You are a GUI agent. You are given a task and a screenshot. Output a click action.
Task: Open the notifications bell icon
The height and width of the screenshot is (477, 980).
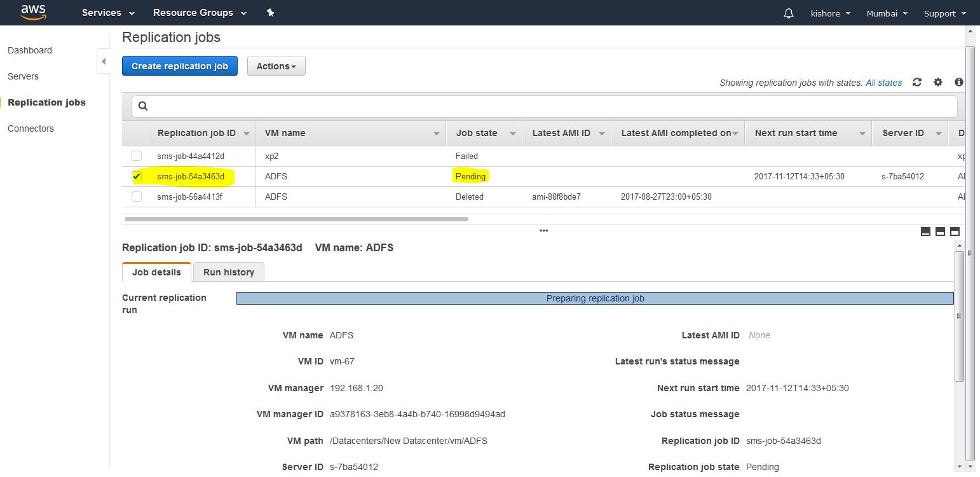click(789, 13)
